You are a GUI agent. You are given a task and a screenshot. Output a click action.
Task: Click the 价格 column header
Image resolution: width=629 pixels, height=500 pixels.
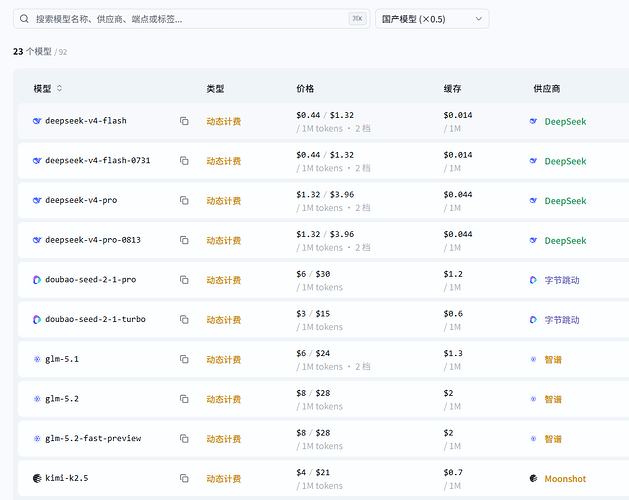tap(305, 89)
